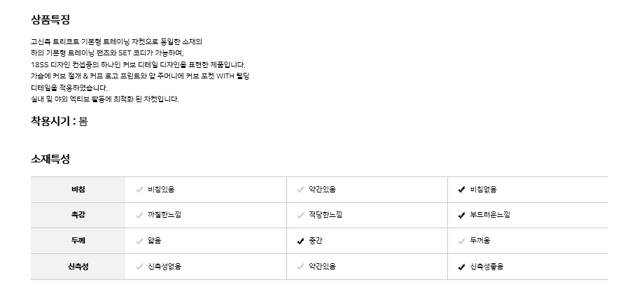The width and height of the screenshot is (644, 294).
Task: Select the 신축성좋음 option checkmark
Action: tap(461, 267)
